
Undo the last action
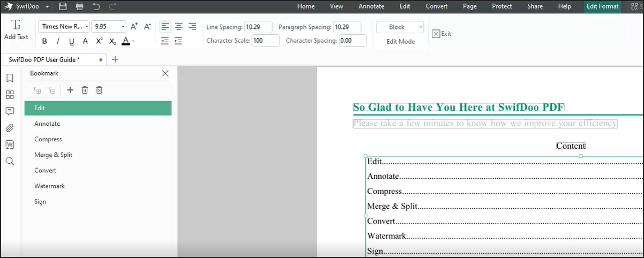(x=96, y=6)
